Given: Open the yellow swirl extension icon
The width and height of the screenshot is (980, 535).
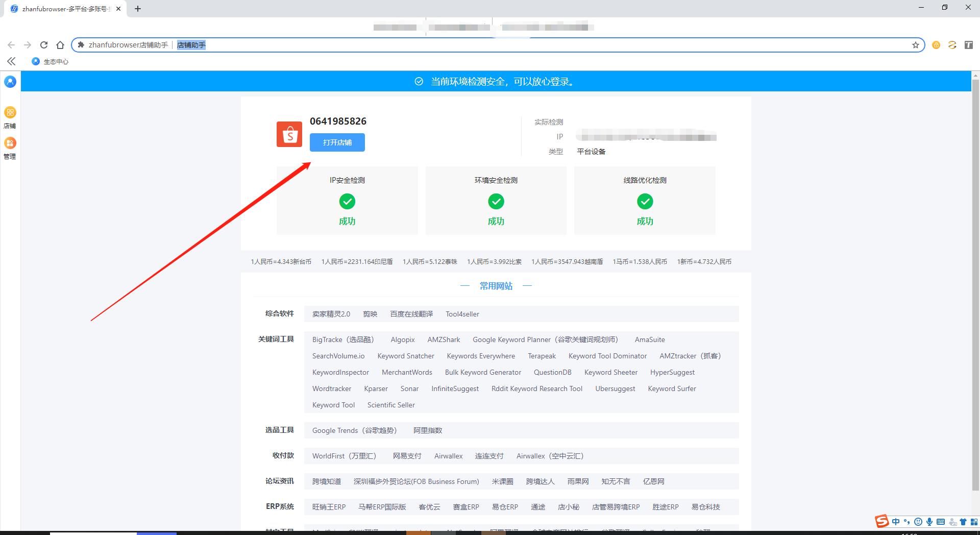Looking at the screenshot, I should pos(952,45).
